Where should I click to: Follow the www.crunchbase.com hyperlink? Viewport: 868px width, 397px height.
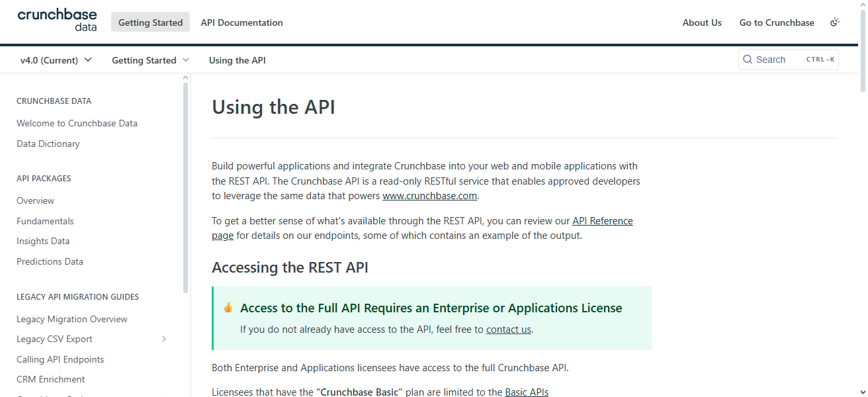(x=429, y=195)
